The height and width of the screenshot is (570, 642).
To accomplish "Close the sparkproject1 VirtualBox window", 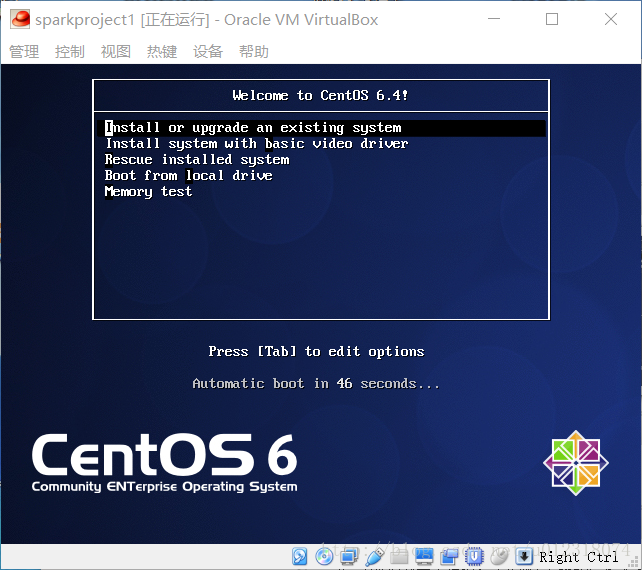I will (x=611, y=19).
